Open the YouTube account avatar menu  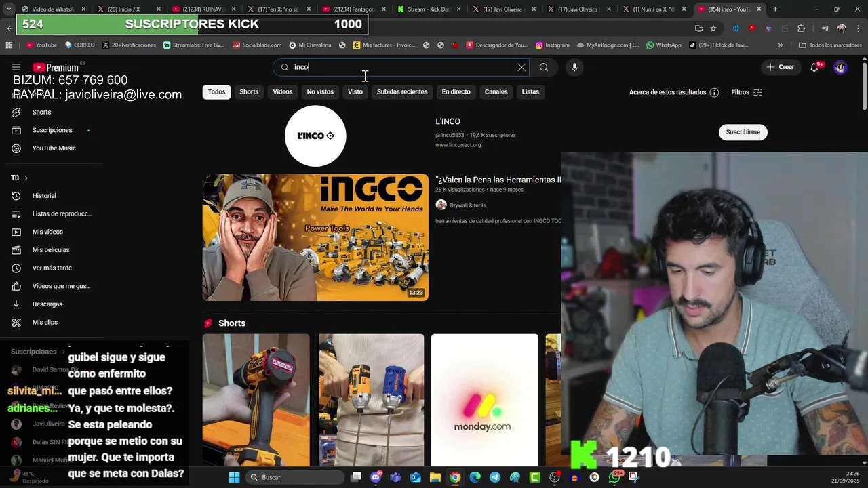(x=840, y=67)
